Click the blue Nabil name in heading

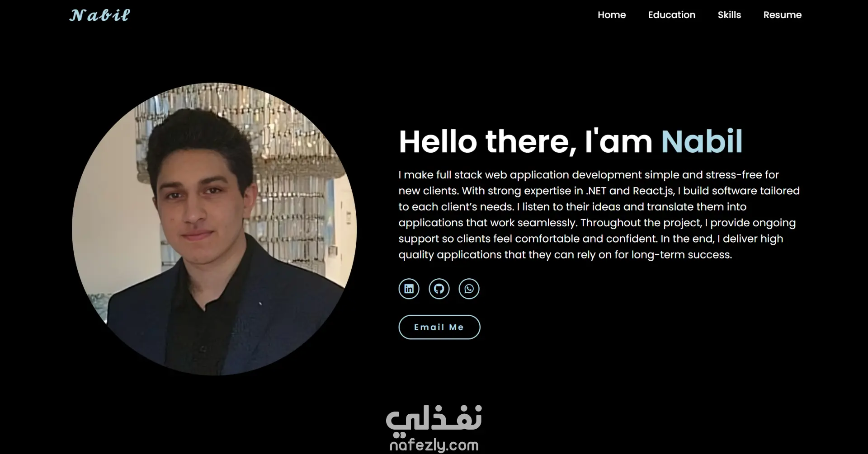click(x=702, y=141)
